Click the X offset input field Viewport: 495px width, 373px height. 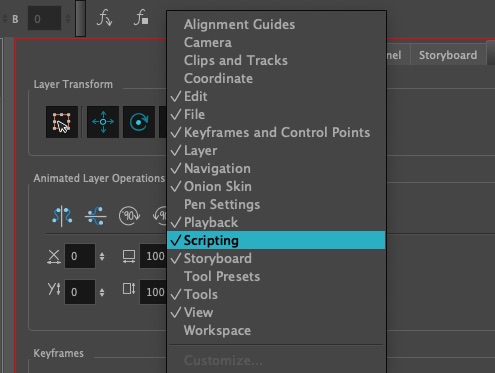coord(80,256)
